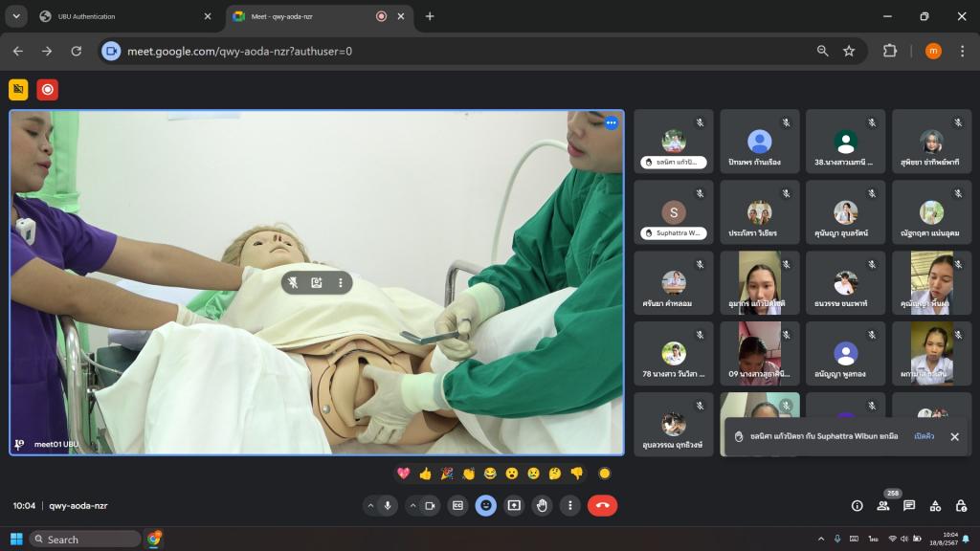Turn on closed captions
Image resolution: width=980 pixels, height=551 pixels.
[458, 505]
